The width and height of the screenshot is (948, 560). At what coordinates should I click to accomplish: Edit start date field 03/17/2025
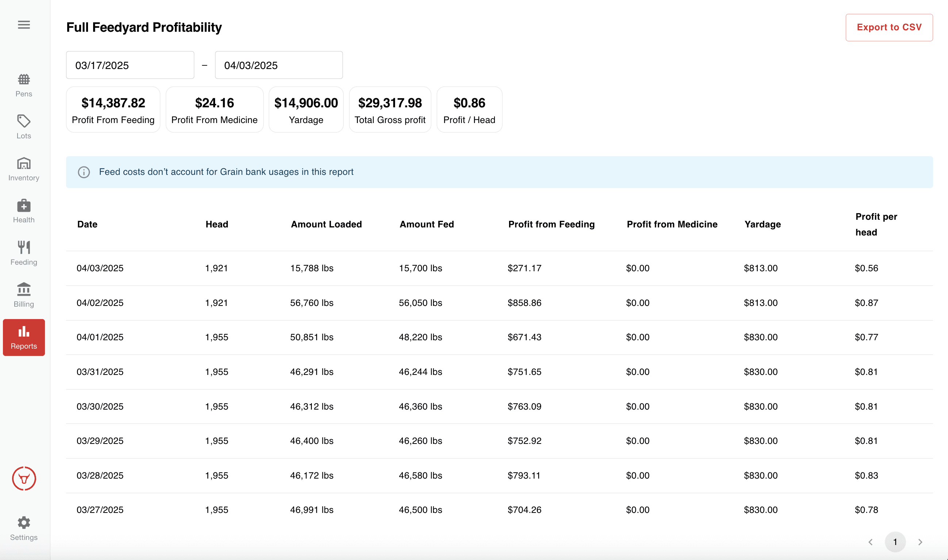130,65
